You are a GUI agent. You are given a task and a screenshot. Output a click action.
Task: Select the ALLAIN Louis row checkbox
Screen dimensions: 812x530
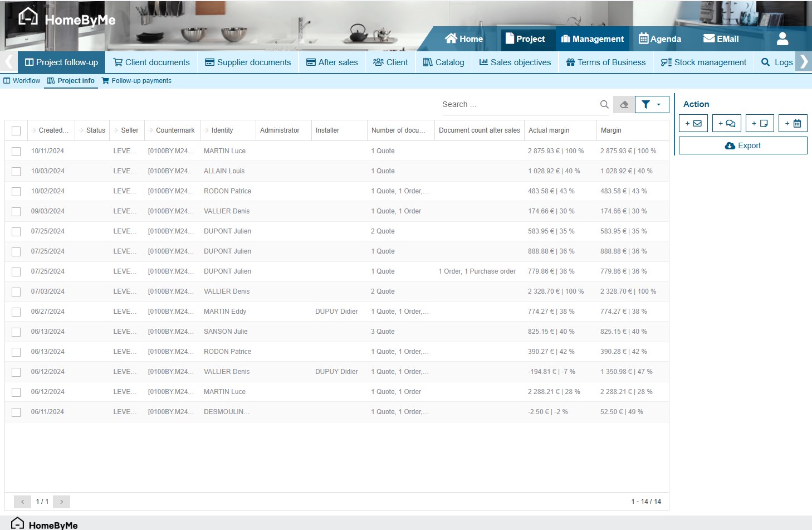tap(16, 172)
